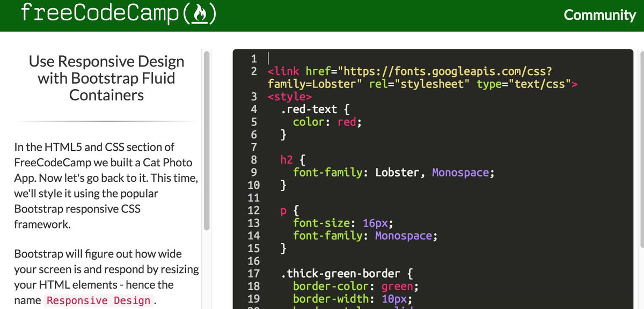Click the '<style>' tag on line 3
This screenshot has width=644, height=309.
(x=290, y=97)
